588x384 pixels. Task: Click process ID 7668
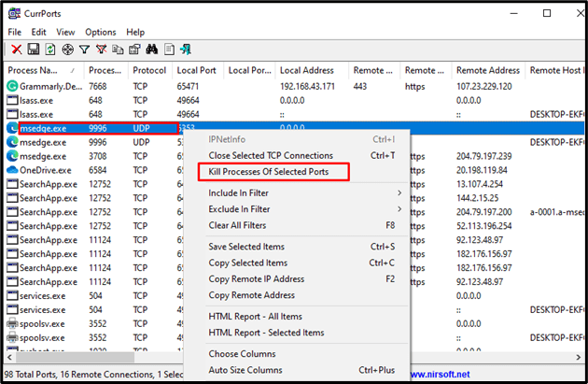tap(97, 86)
